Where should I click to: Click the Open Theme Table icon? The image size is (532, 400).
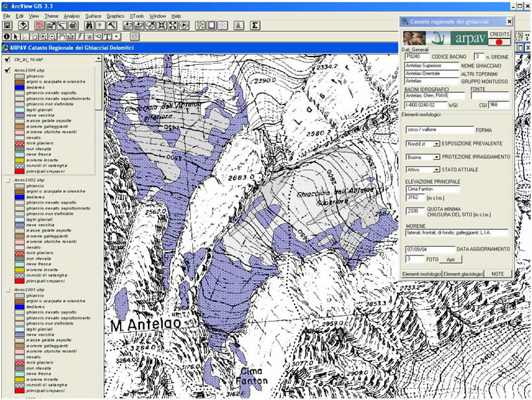73,25
